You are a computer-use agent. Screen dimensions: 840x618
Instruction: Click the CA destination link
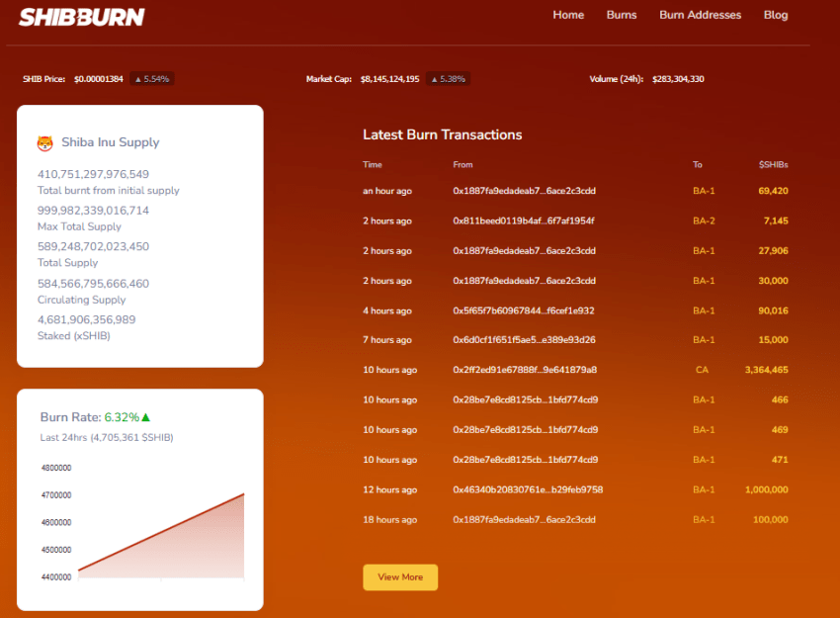702,370
